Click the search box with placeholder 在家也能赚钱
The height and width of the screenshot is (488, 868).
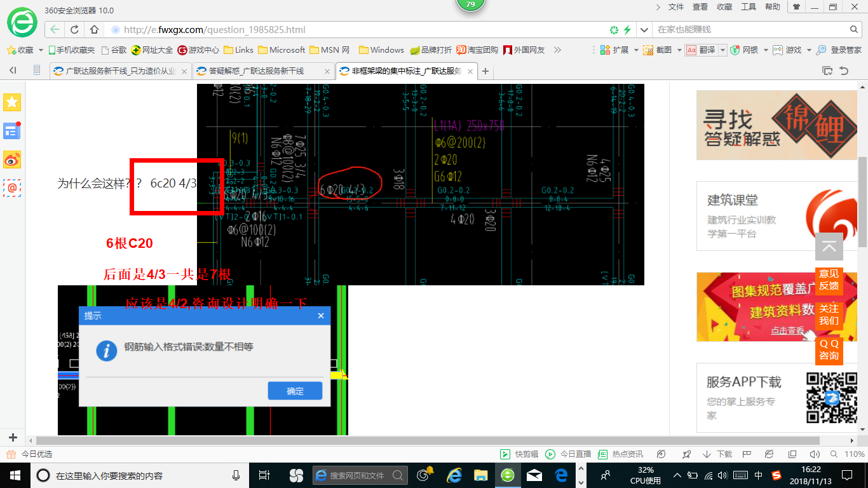tap(750, 30)
